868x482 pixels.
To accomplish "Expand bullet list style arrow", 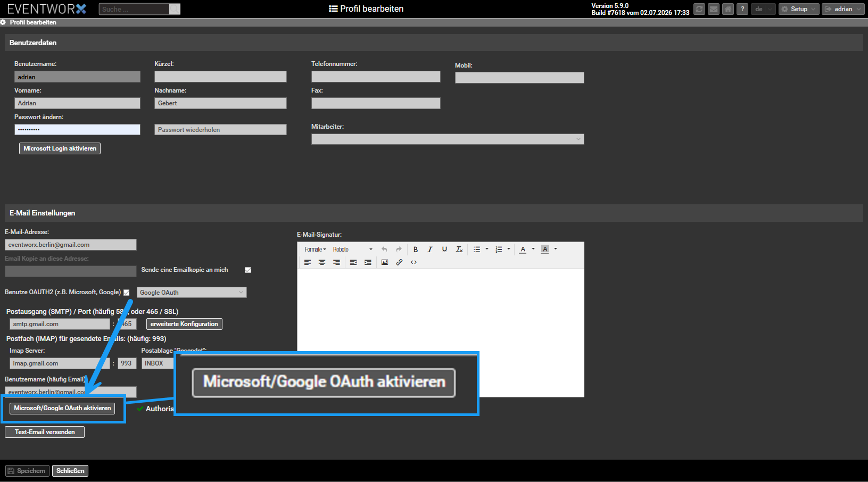I will [x=487, y=249].
